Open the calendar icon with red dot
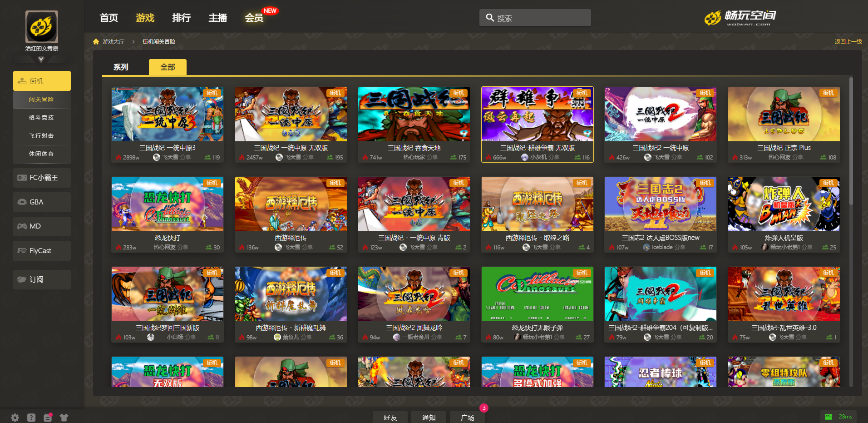Screen dimensions: 868x423 coord(48,417)
